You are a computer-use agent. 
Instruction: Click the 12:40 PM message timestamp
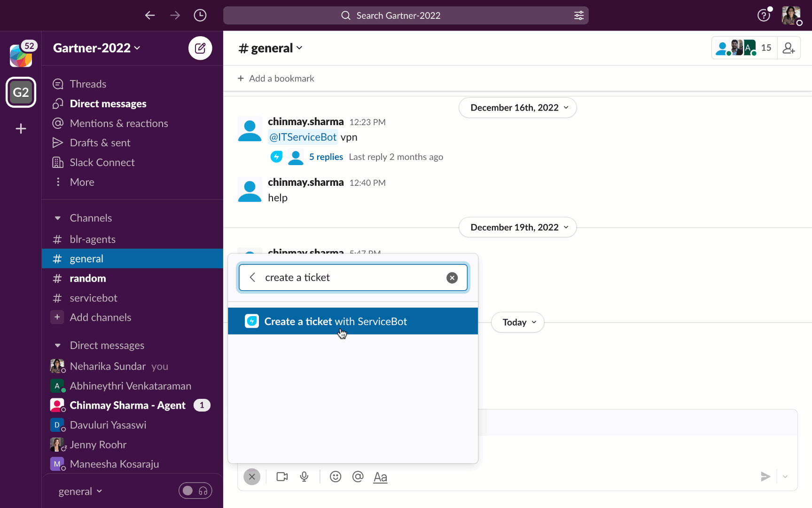pos(367,183)
